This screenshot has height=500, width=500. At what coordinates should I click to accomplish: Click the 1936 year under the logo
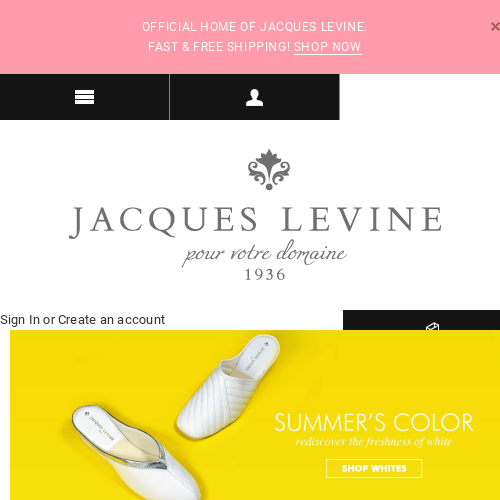pos(265,275)
